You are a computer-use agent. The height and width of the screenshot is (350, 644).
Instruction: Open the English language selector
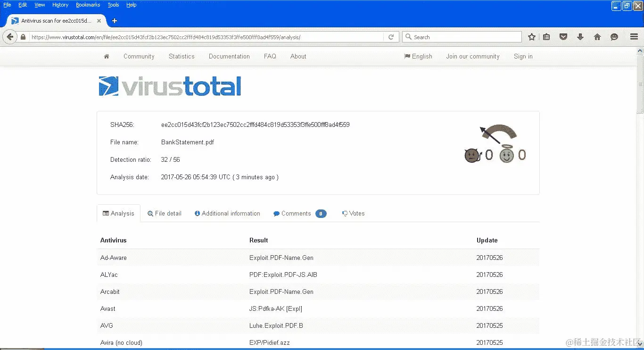point(418,56)
